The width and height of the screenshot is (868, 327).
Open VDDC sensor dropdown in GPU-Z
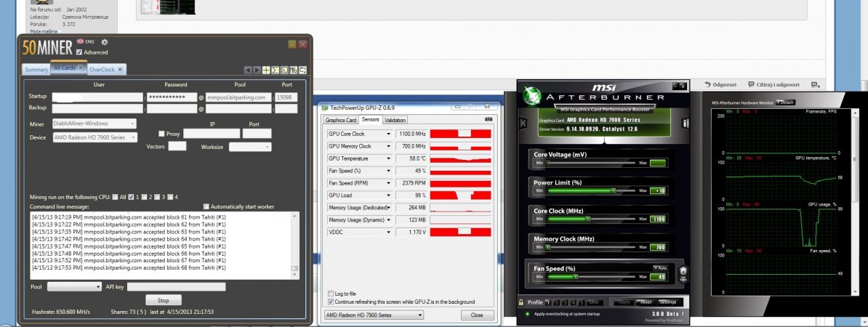[x=389, y=232]
